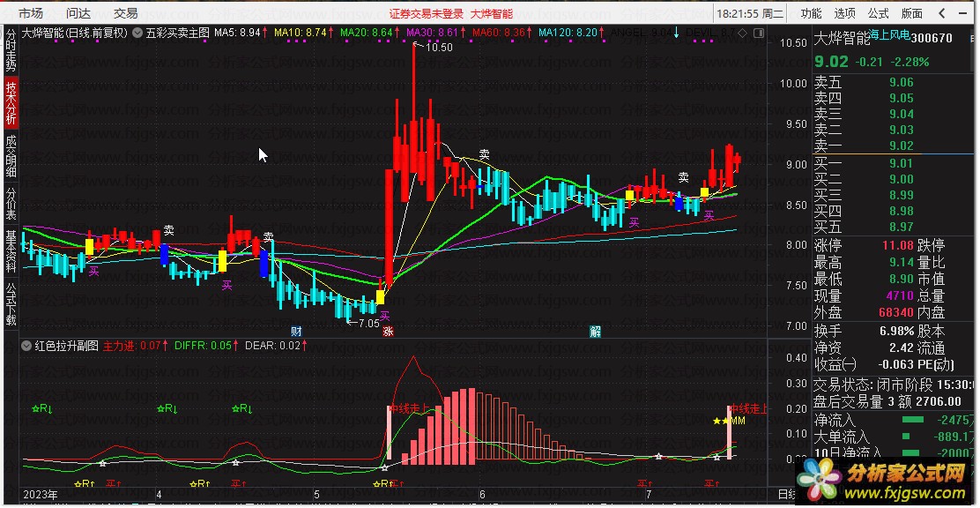Click the 大烨智能(日线.前复权) chart title
Image resolution: width=980 pixels, height=508 pixels.
tap(74, 34)
